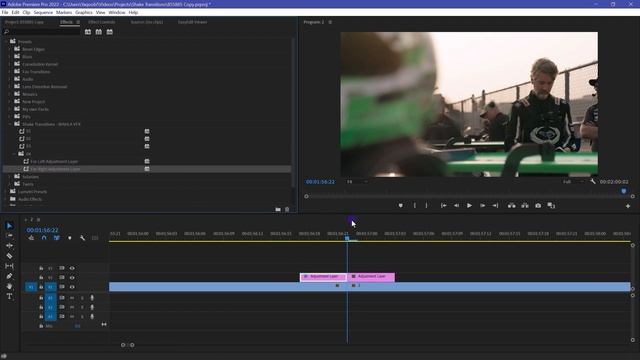Filter effects by Accelerated Effects badge

click(x=88, y=32)
